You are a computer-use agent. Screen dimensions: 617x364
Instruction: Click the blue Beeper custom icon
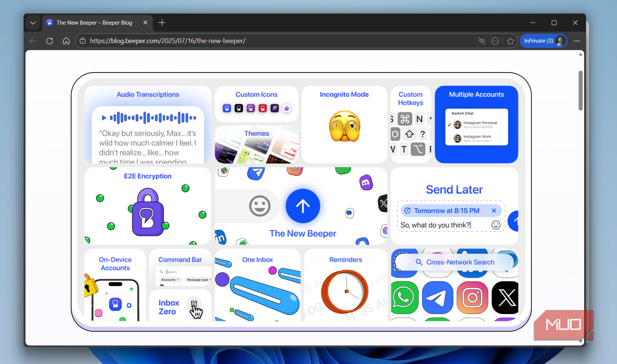click(227, 108)
